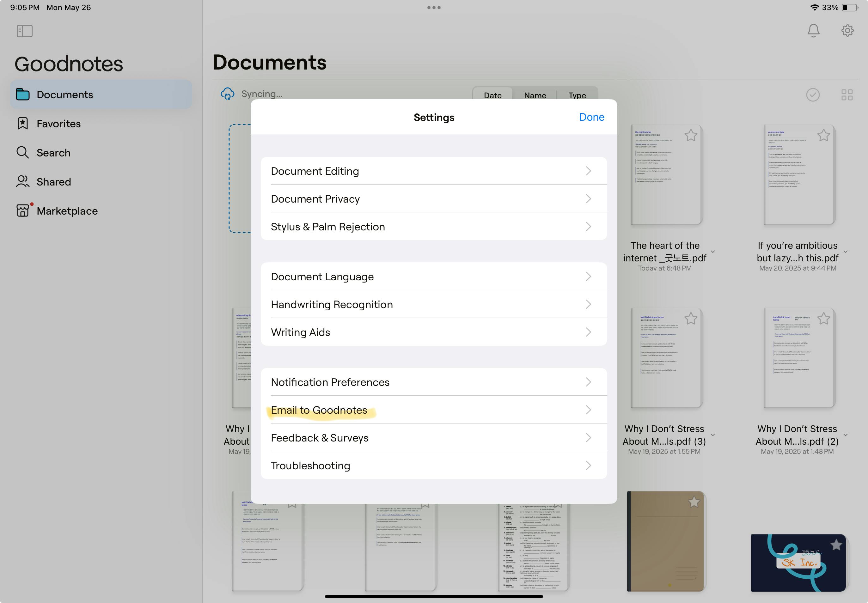Open Marketplace from the sidebar
The width and height of the screenshot is (868, 603).
pyautogui.click(x=67, y=211)
